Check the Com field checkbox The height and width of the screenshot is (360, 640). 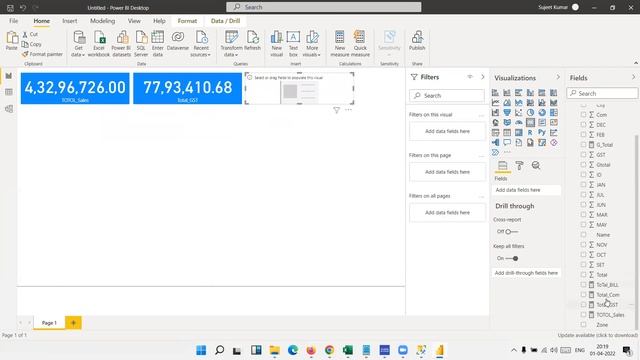coord(583,115)
